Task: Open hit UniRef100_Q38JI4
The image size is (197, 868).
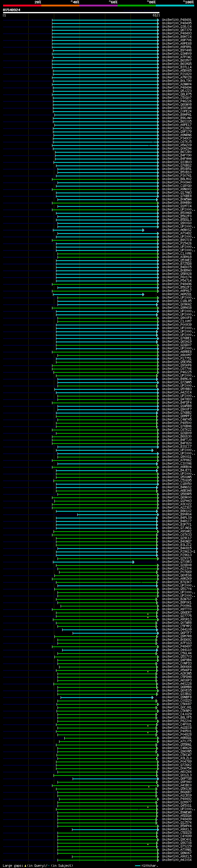Action: click(x=176, y=27)
